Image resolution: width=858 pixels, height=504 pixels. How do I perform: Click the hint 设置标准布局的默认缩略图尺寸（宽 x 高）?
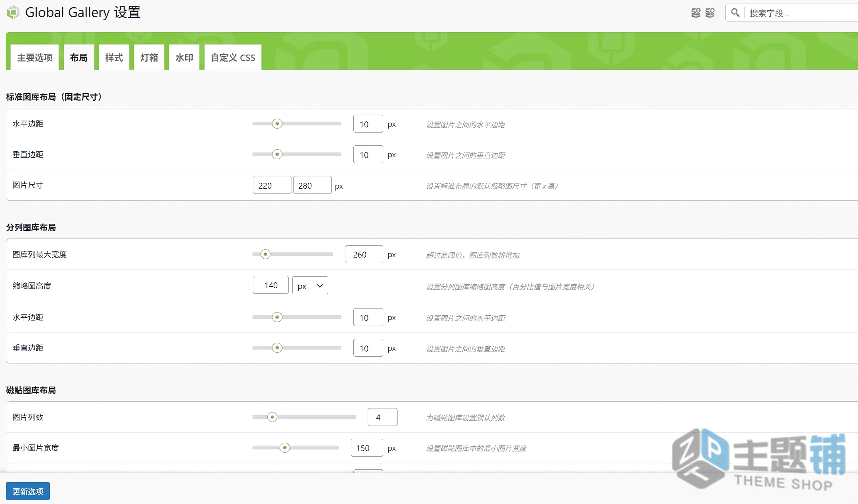[x=492, y=186]
